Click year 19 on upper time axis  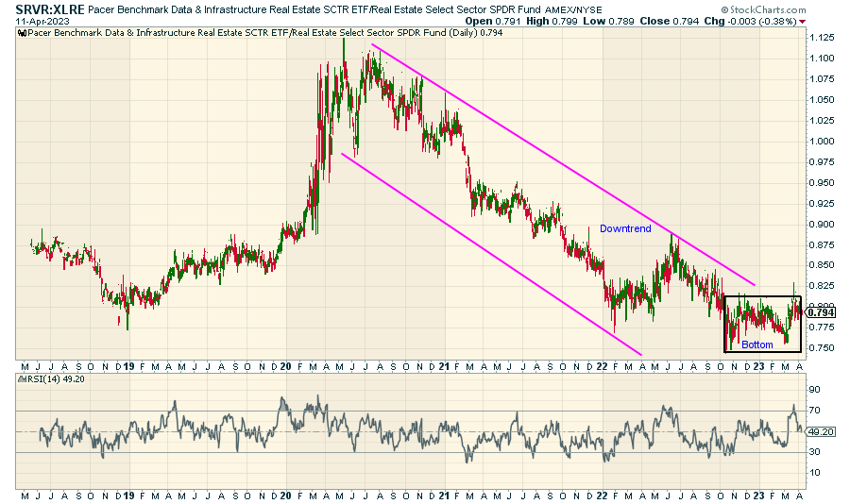pyautogui.click(x=128, y=366)
